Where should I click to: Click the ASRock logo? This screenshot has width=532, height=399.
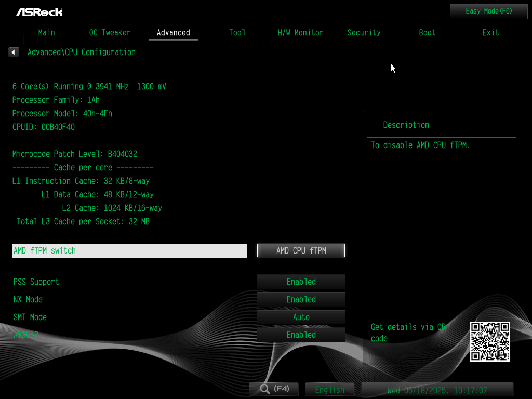[x=39, y=12]
